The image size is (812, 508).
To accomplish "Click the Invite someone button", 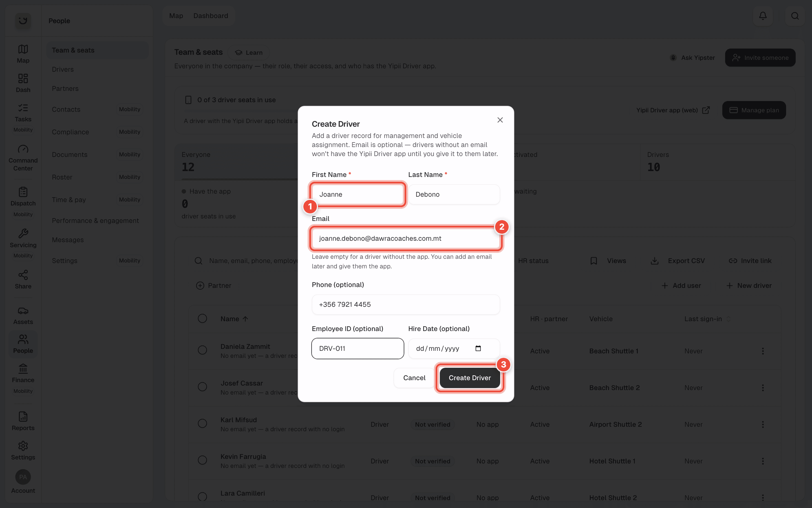I will tap(760, 58).
